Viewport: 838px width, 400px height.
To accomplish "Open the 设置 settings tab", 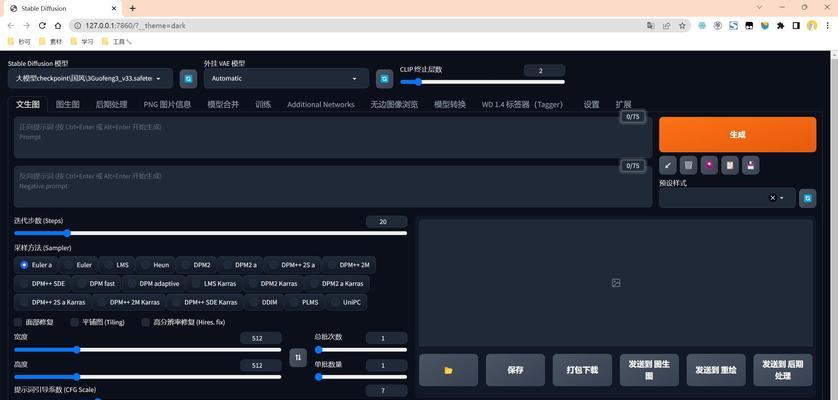I will (x=591, y=104).
